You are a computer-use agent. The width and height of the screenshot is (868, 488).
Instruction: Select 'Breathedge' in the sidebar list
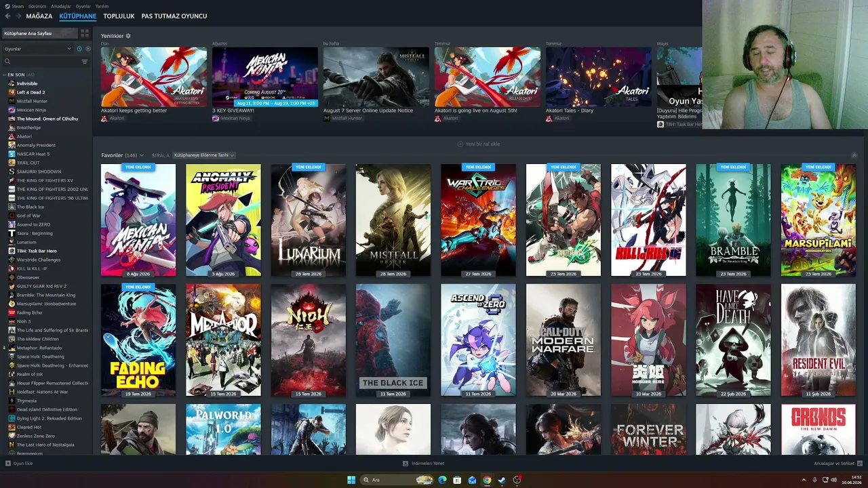[28, 127]
